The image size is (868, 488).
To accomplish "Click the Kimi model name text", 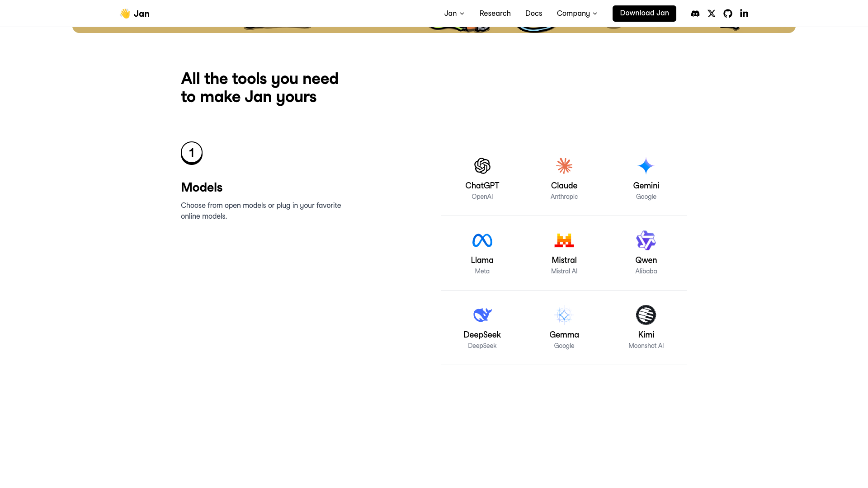I will [646, 335].
